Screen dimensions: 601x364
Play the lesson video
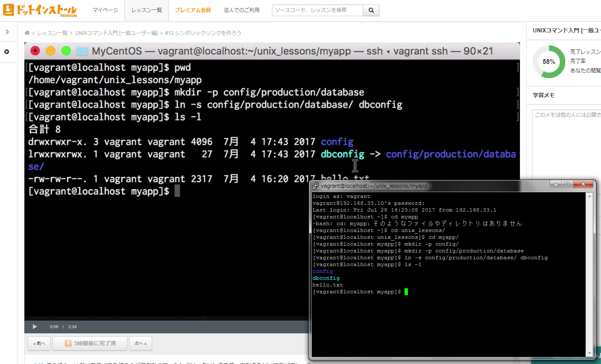(x=35, y=327)
